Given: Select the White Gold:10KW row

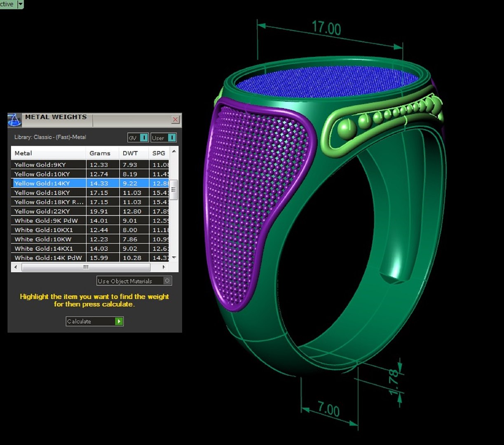Looking at the screenshot, I should [x=90, y=239].
